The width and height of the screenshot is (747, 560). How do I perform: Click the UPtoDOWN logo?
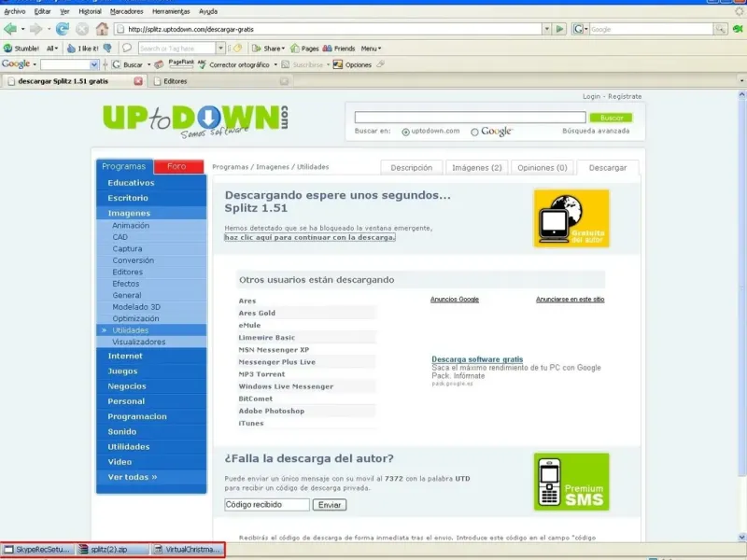click(x=195, y=121)
